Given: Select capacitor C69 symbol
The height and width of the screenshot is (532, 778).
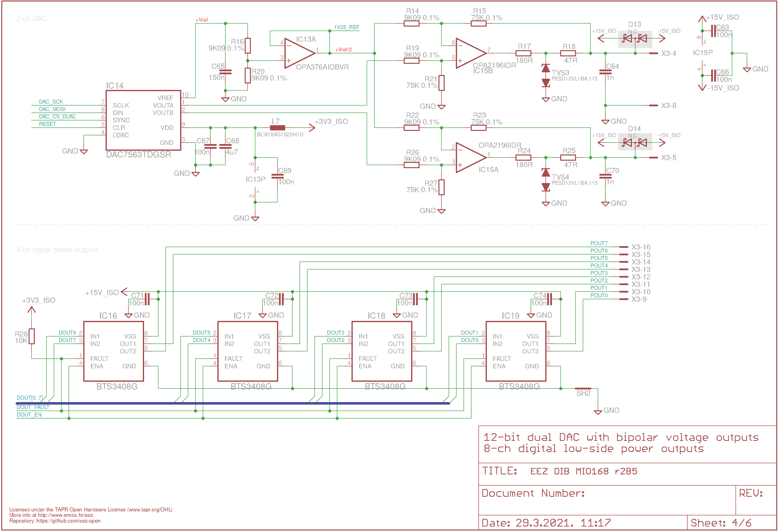Looking at the screenshot, I should point(277,176).
